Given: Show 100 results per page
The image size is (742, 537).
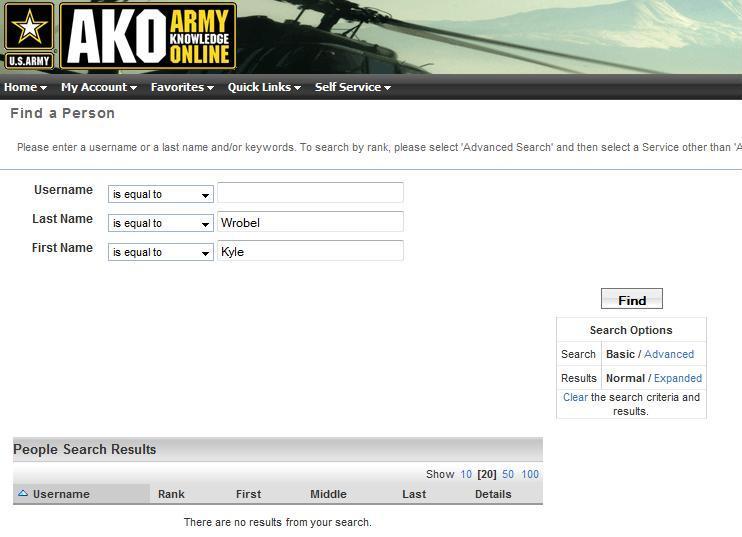Looking at the screenshot, I should (530, 474).
